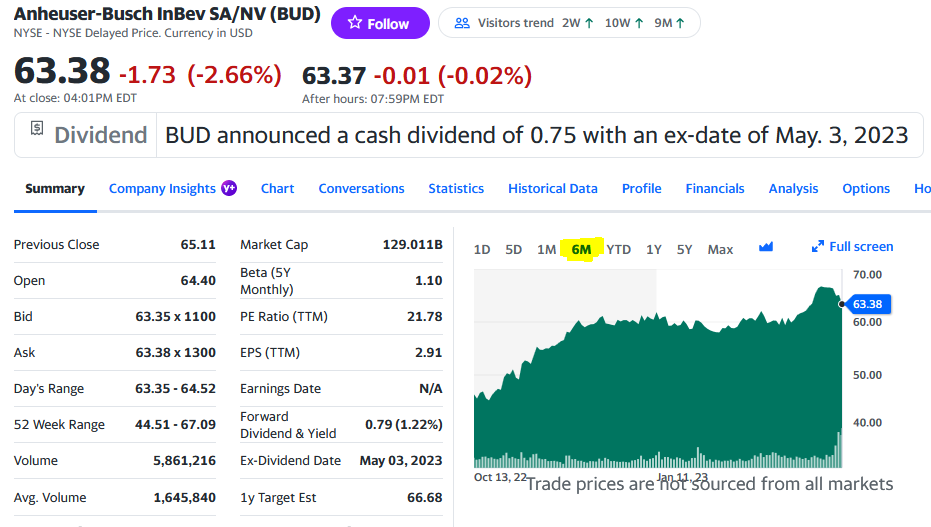Click the 1y Target Est value 66.68

425,497
